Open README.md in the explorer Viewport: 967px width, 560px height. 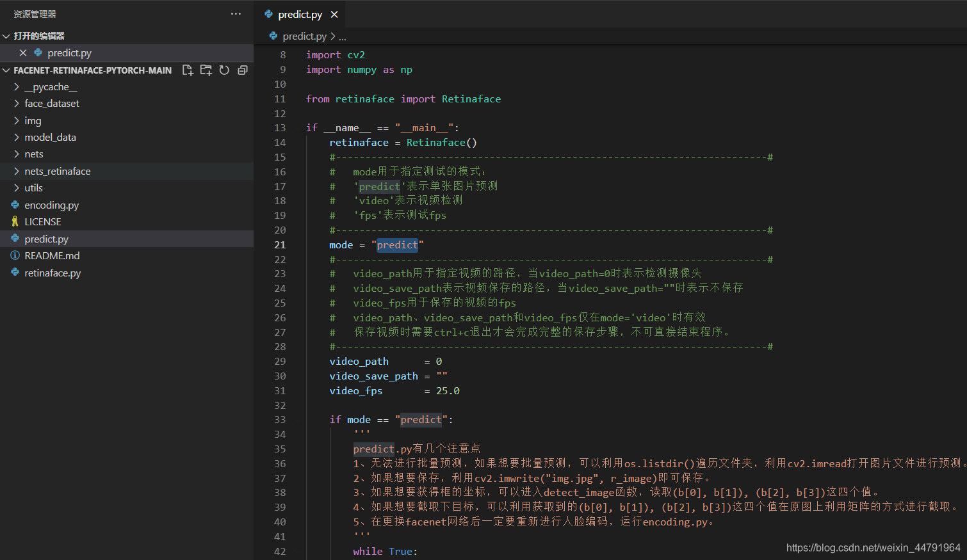click(52, 256)
